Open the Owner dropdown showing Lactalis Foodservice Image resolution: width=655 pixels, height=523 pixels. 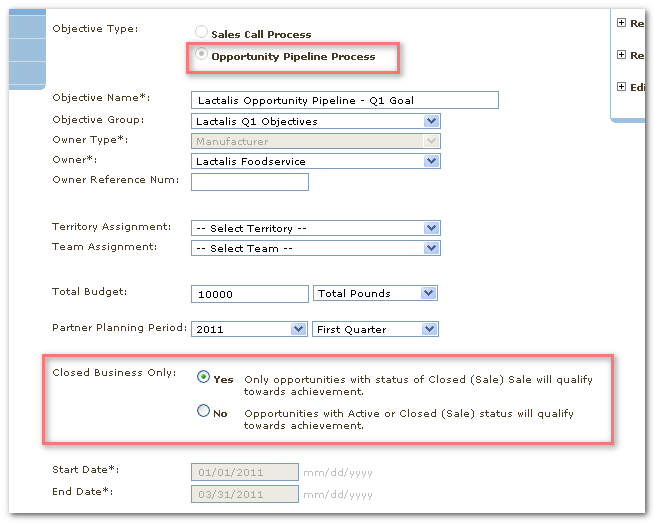click(x=315, y=161)
